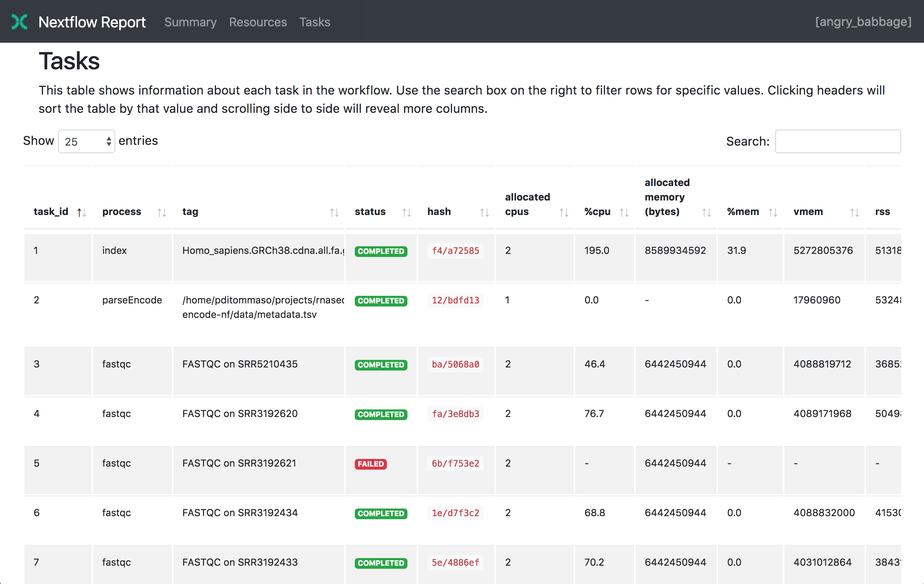Screen dimensions: 924x584
Task: Sort by %mem column arrows icon
Action: pyautogui.click(x=773, y=212)
